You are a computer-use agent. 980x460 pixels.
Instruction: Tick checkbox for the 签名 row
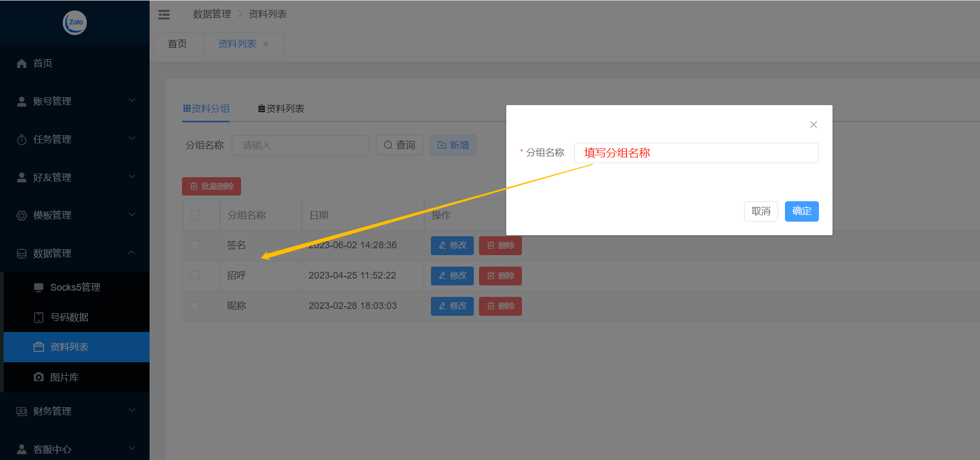tap(195, 245)
